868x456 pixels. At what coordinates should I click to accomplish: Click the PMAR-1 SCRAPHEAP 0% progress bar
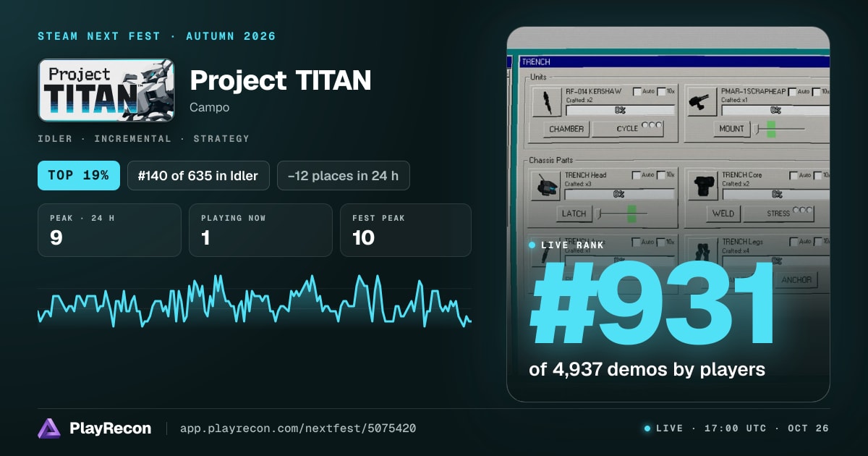point(775,110)
